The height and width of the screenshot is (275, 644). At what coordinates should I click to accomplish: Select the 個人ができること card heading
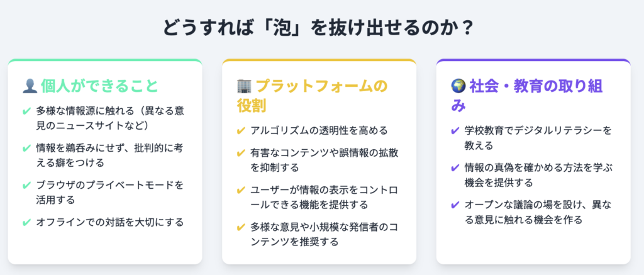point(99,86)
